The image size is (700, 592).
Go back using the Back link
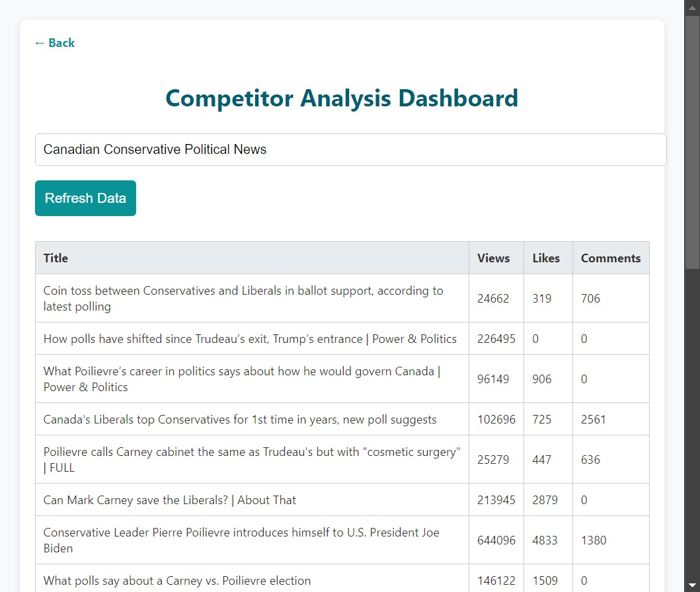pos(54,43)
